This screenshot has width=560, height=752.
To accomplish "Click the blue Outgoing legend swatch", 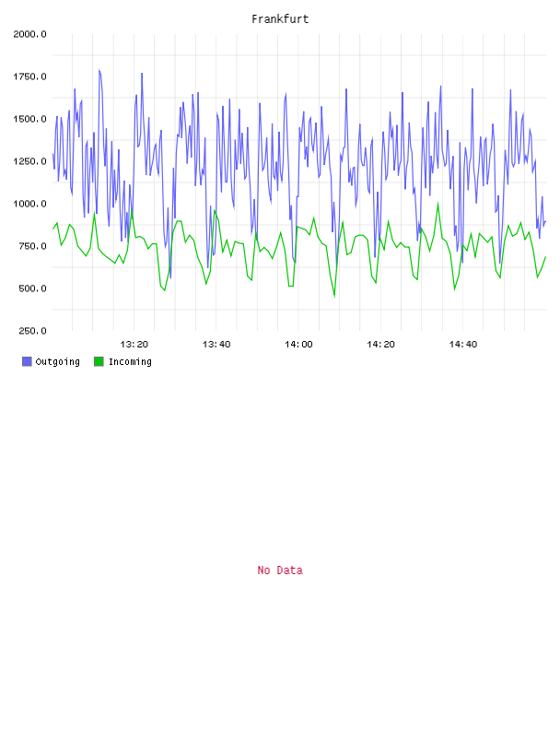I will (27, 361).
